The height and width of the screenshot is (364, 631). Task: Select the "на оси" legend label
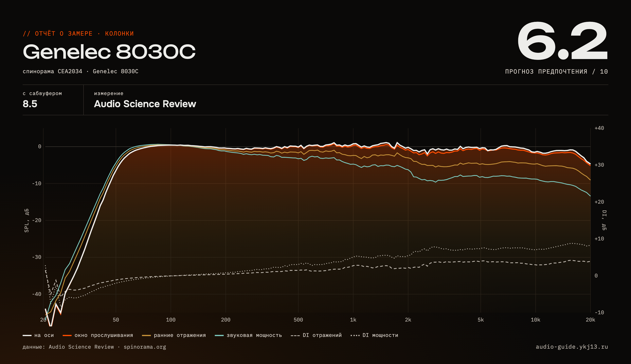[x=44, y=335]
